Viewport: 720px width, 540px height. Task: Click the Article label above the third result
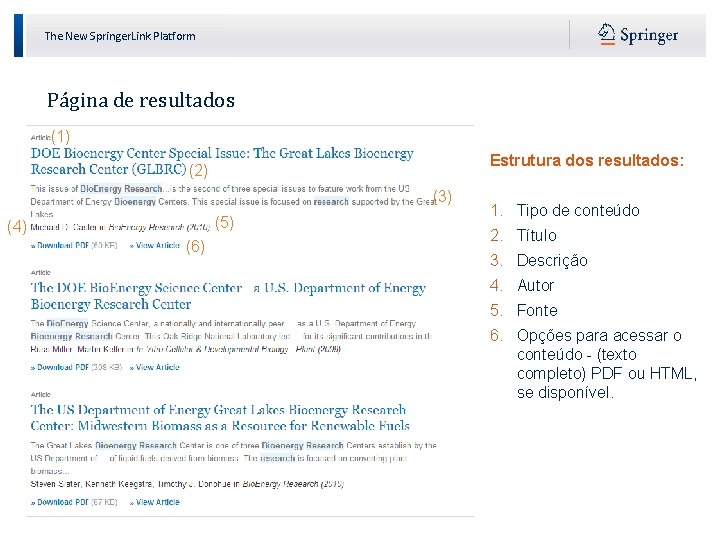pos(40,394)
